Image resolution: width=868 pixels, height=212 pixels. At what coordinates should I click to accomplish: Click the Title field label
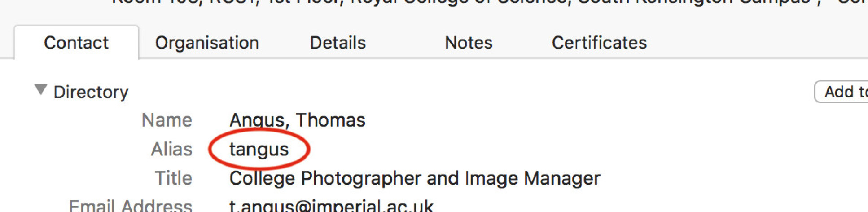tap(173, 178)
